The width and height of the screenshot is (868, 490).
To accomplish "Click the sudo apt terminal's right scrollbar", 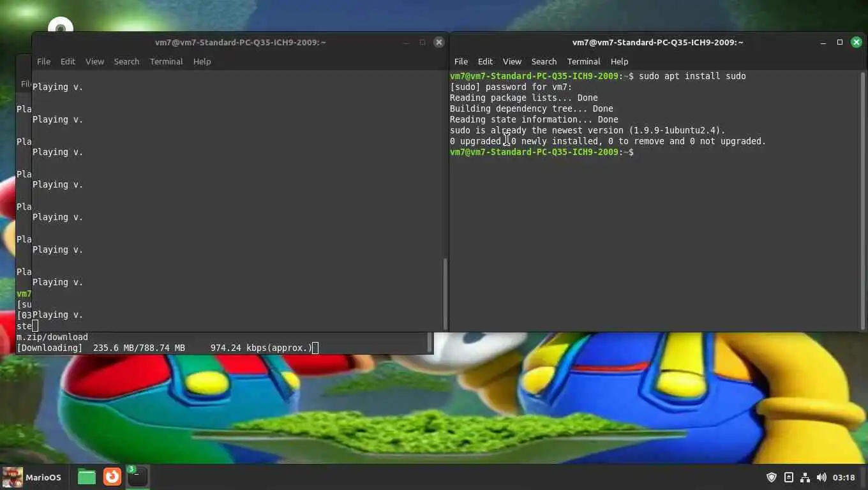I will point(863,201).
